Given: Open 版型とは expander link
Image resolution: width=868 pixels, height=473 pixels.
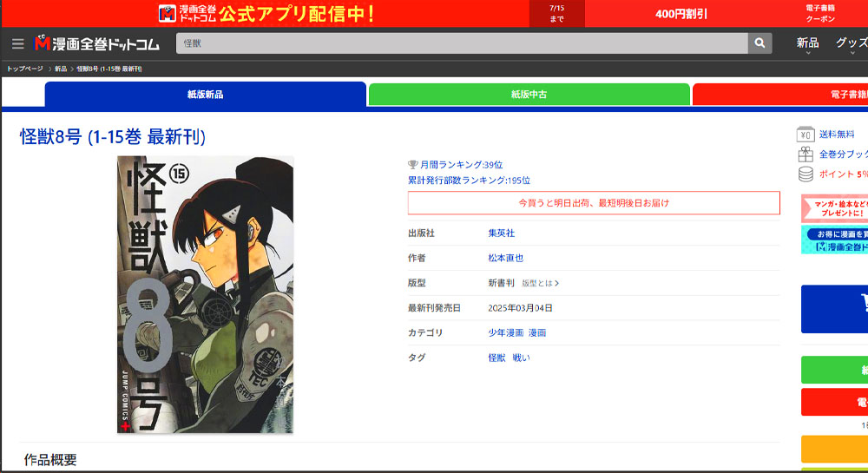Looking at the screenshot, I should [x=540, y=283].
